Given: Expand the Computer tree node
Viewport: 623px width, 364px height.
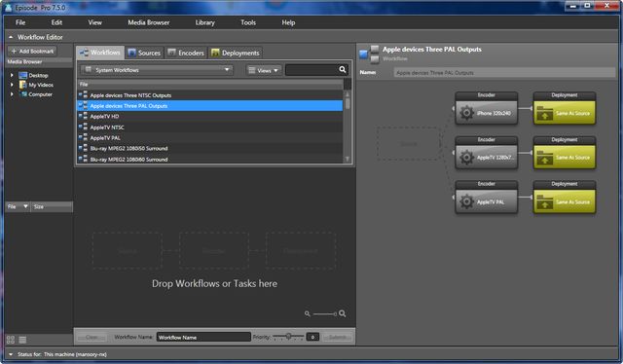Looking at the screenshot, I should tap(12, 94).
